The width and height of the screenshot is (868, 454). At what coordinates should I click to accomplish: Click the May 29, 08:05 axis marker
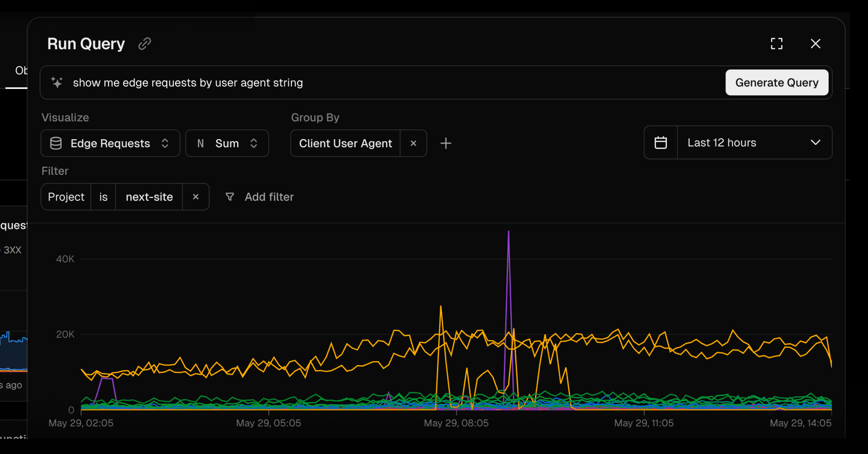456,423
